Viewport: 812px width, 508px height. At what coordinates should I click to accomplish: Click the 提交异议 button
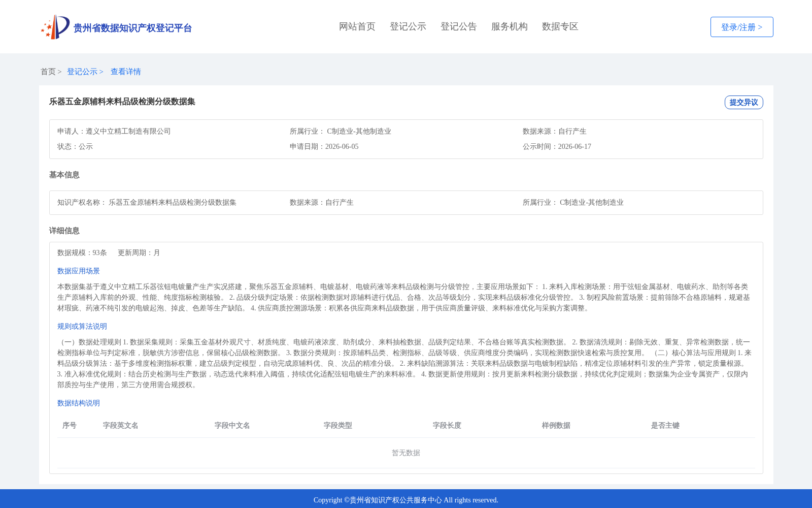pyautogui.click(x=743, y=102)
